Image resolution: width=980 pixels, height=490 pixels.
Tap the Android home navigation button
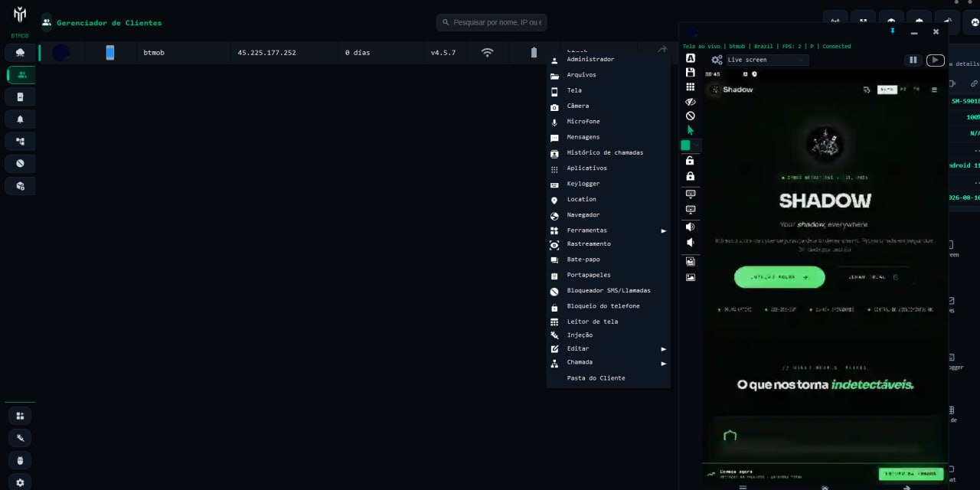click(825, 487)
